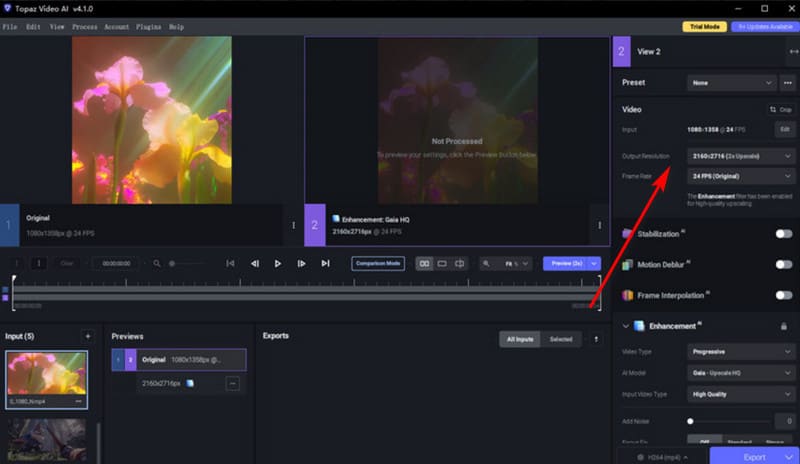The width and height of the screenshot is (800, 464).
Task: Click the Export button
Action: coord(754,456)
